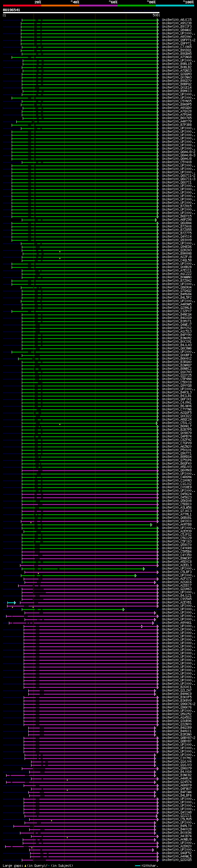Image resolution: width=197 pixels, height=868 pixels.
Task: Click the red 20% identity legend segment
Action: (22, 6)
